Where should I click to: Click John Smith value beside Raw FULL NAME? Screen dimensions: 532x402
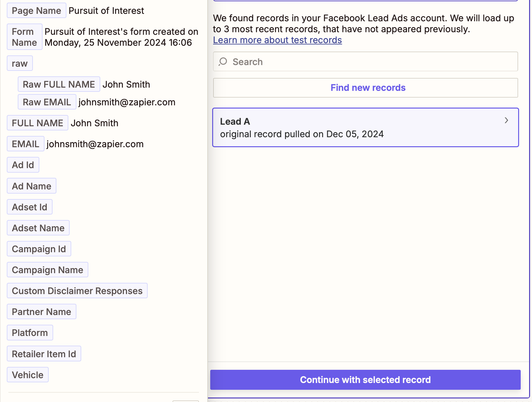(x=126, y=84)
